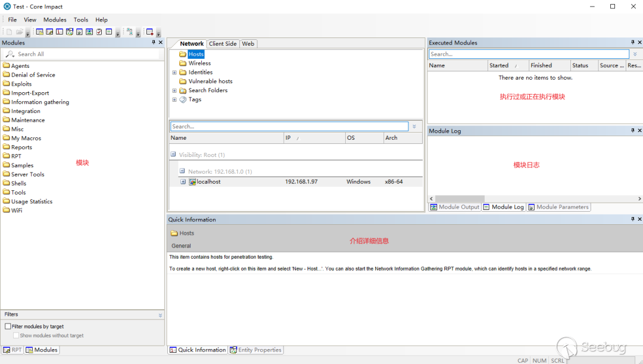Click the toolbar icon showing a window with a green bar

[109, 32]
